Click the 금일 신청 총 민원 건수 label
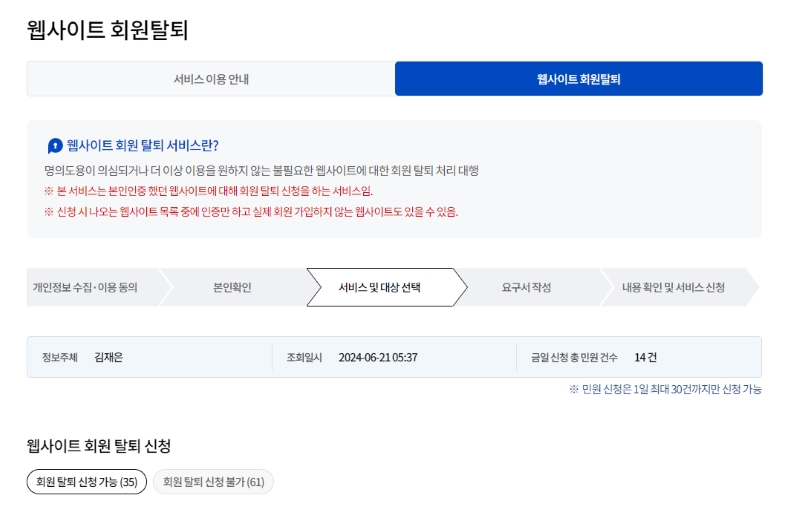Screen dimensions: 800x510 pyautogui.click(x=574, y=357)
